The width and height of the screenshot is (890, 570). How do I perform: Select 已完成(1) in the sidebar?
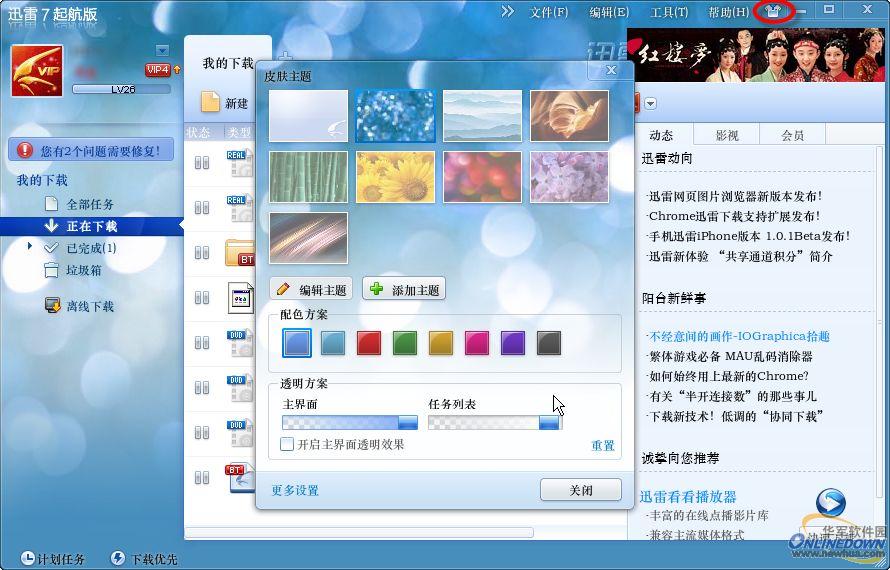[x=91, y=248]
